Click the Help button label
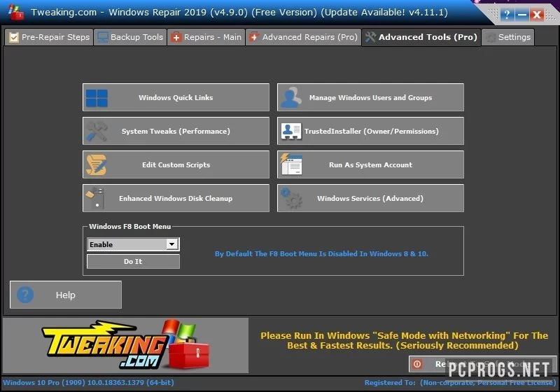This screenshot has width=560, height=392. click(x=65, y=295)
